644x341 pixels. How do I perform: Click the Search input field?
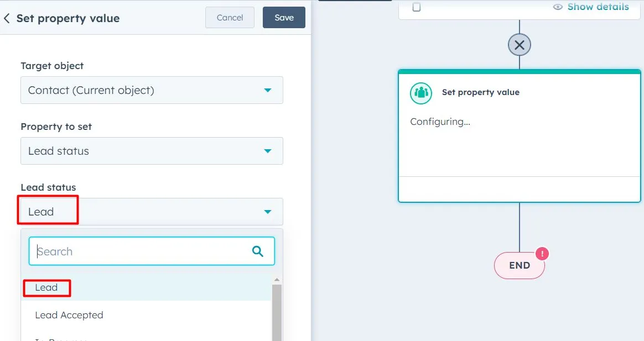tap(152, 251)
